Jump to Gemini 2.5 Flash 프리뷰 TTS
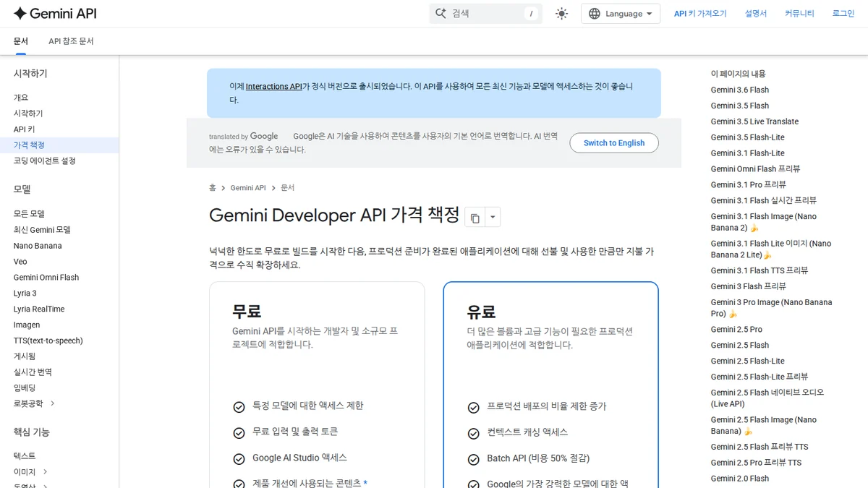Viewport: 868px width, 488px height. (x=759, y=448)
